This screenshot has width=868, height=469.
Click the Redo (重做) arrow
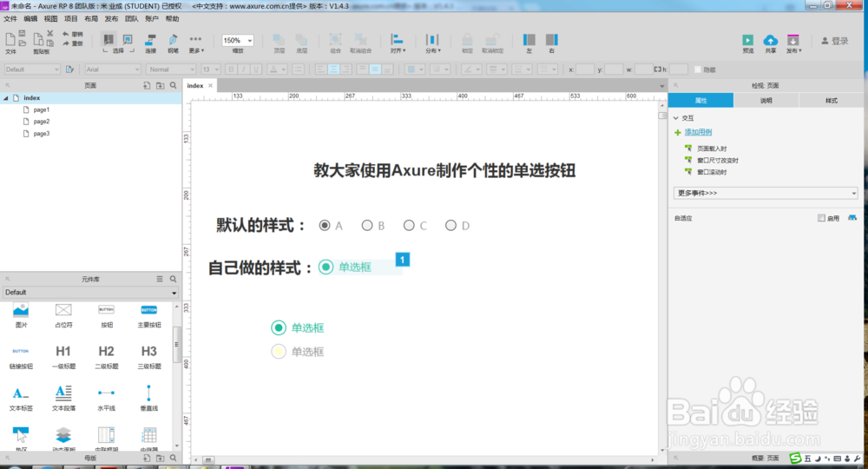66,43
